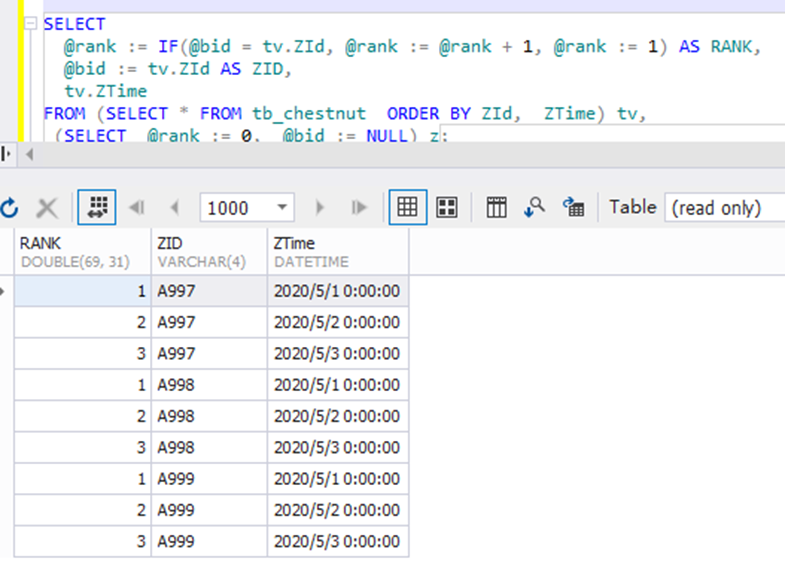Click the search and sort data icon
The image size is (785, 580).
[x=534, y=207]
